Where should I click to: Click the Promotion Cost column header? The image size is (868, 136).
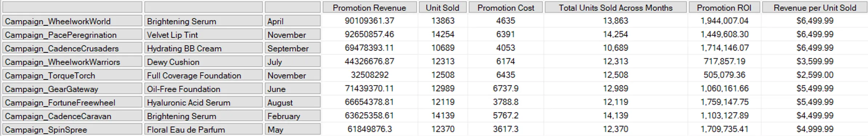coord(506,8)
